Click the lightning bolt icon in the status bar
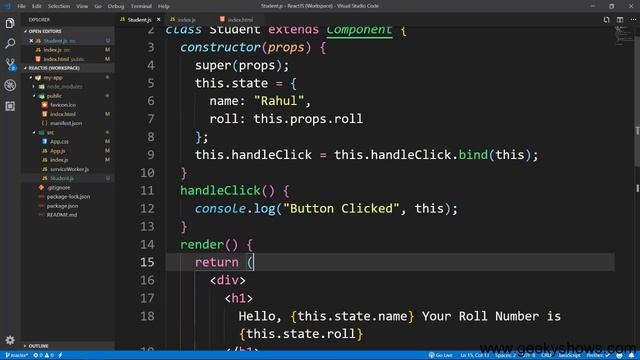 [x=60, y=356]
